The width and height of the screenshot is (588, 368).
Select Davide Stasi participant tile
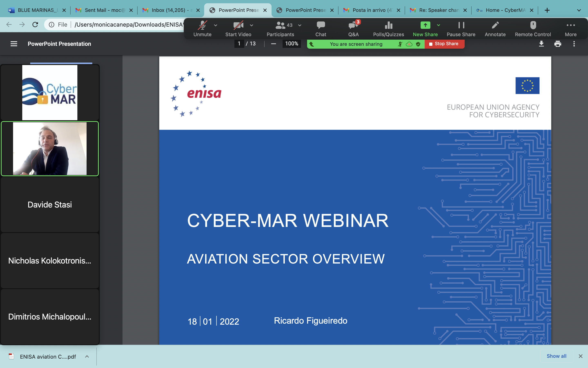tap(50, 205)
